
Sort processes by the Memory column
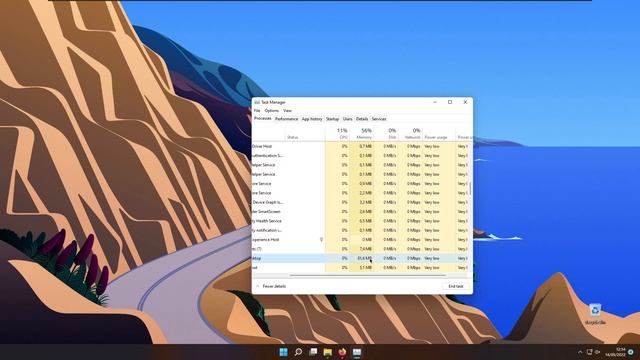click(x=362, y=133)
